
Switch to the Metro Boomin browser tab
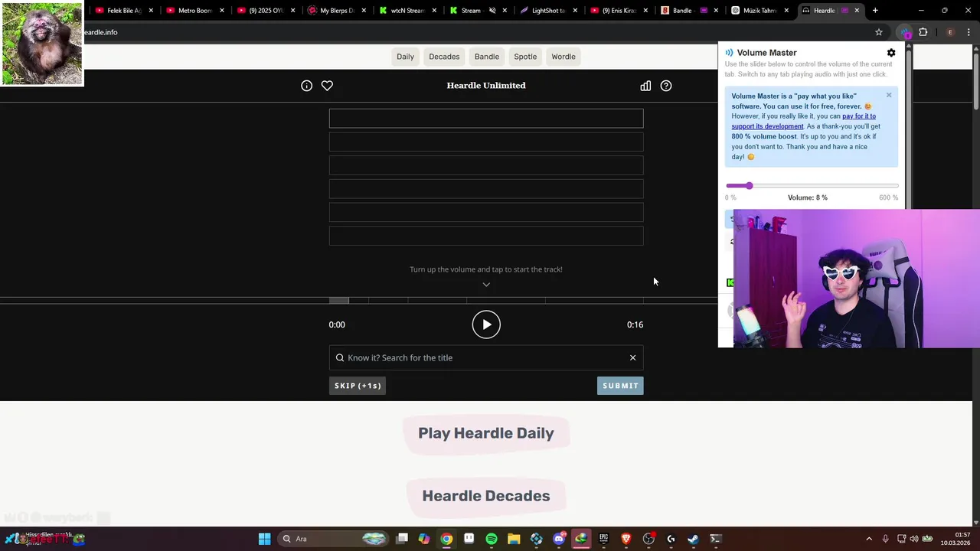pyautogui.click(x=194, y=11)
